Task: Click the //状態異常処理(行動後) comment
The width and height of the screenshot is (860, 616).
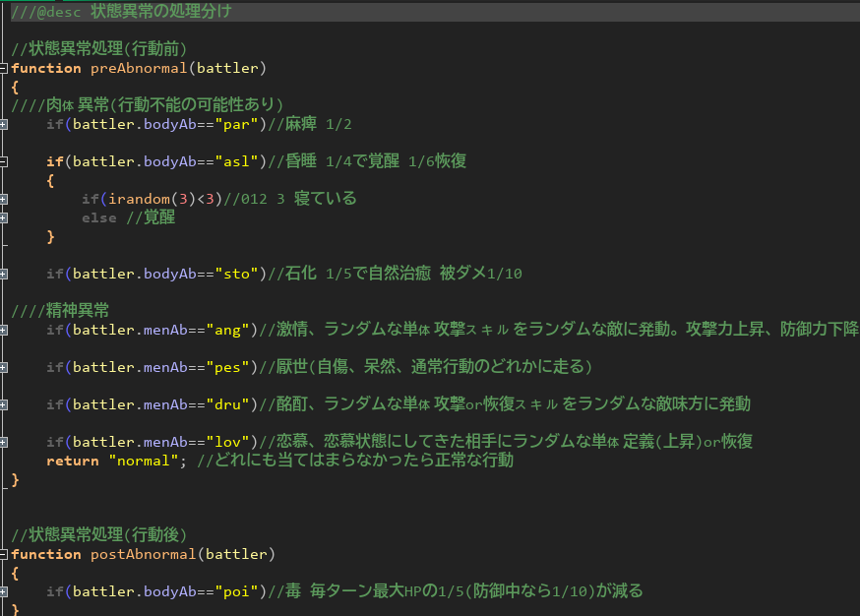Action: coord(98,535)
